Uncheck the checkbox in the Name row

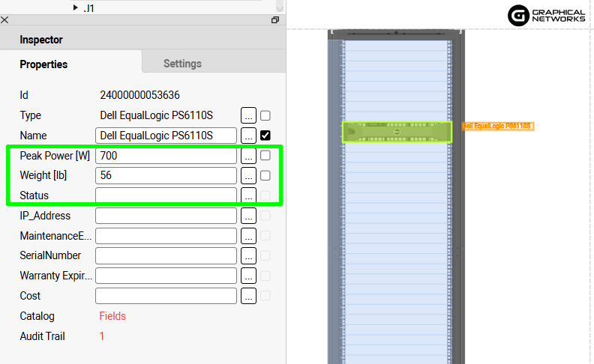pos(265,136)
